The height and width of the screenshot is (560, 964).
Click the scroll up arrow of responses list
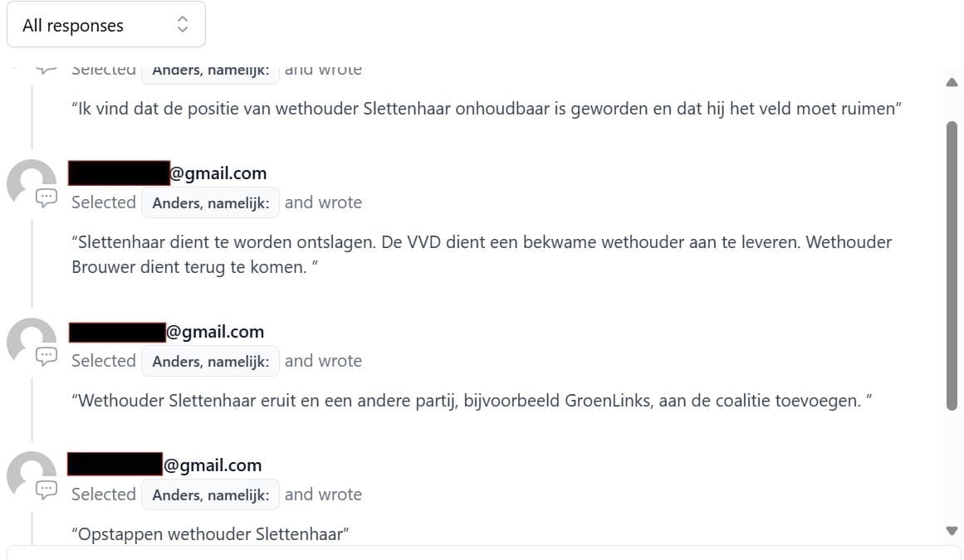click(x=952, y=82)
